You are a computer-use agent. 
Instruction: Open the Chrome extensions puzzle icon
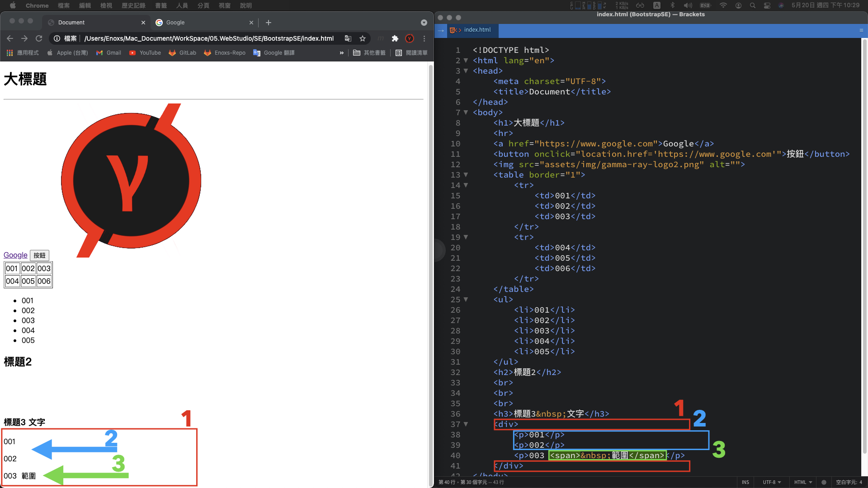[395, 38]
